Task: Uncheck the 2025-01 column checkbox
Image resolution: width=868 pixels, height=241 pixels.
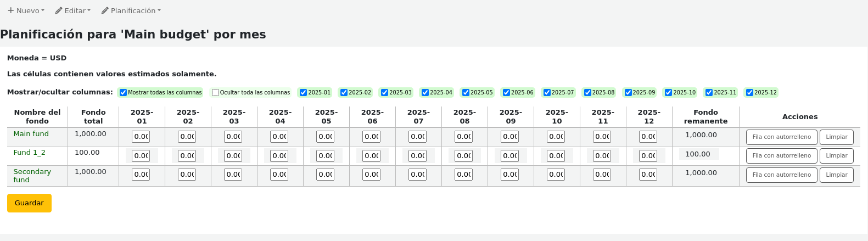Action: click(303, 93)
